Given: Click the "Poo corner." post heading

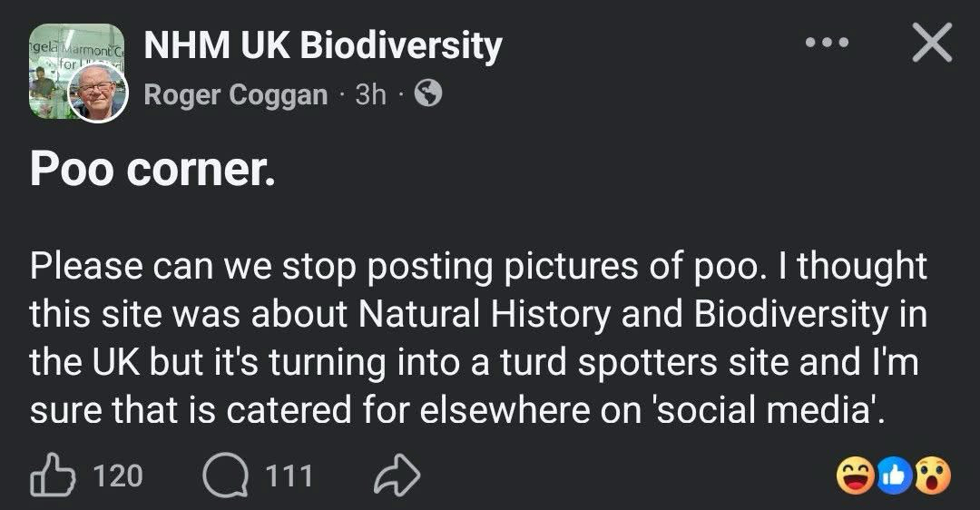Looking at the screenshot, I should pos(152,170).
